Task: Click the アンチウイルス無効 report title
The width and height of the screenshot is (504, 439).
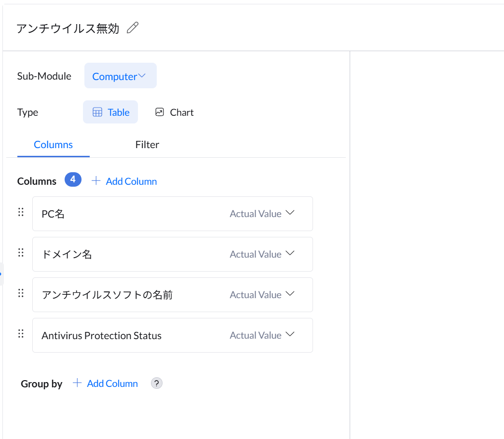Action: (x=68, y=28)
